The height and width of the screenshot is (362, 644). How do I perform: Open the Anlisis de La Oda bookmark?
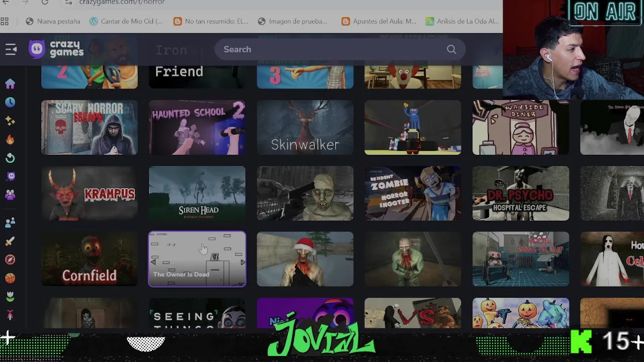coord(462,21)
